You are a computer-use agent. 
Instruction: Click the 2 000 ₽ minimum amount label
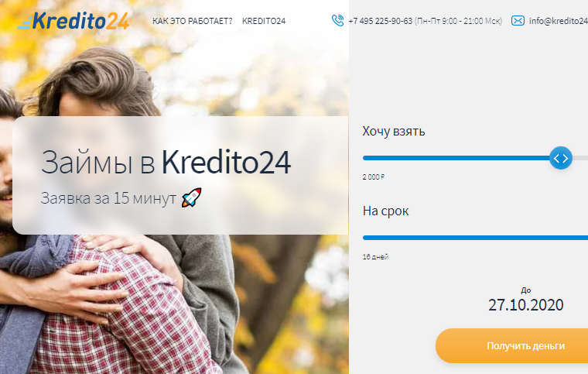(374, 177)
